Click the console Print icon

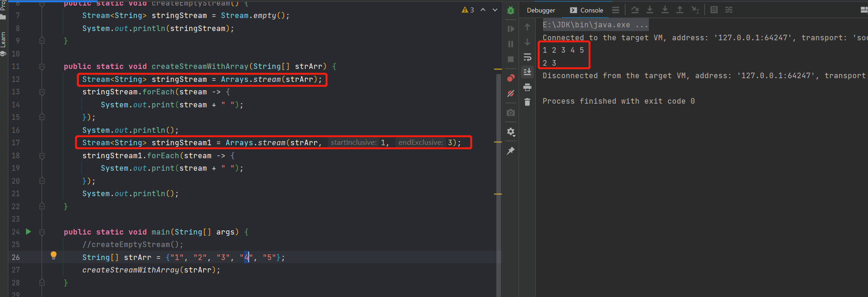pyautogui.click(x=527, y=87)
